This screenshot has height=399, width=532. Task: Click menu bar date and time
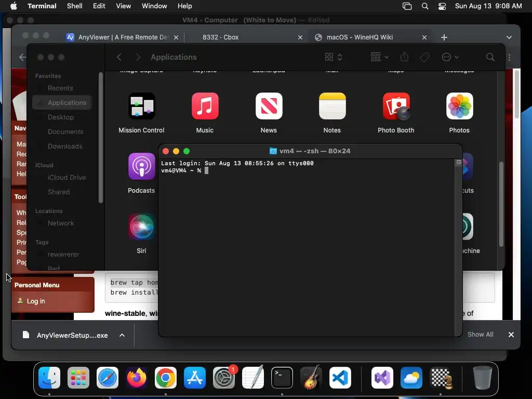point(488,6)
